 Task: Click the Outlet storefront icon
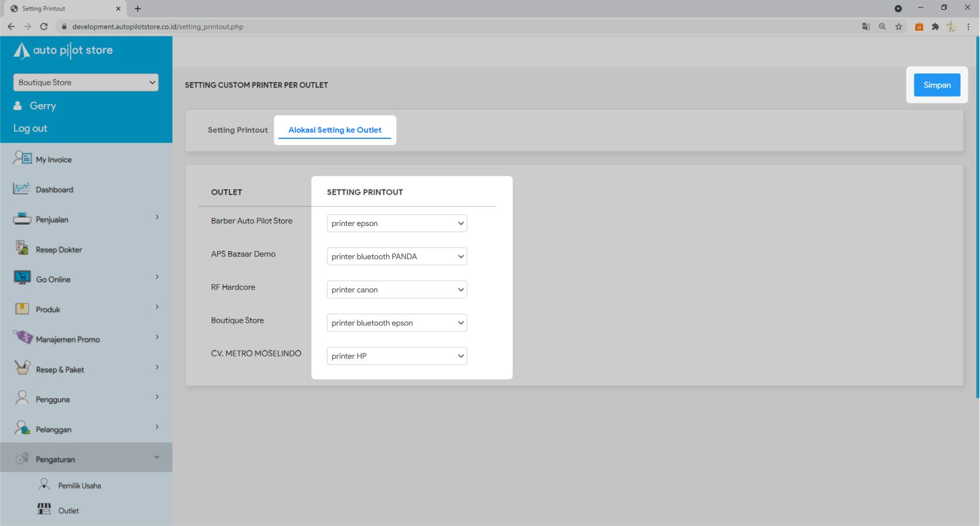[44, 509]
